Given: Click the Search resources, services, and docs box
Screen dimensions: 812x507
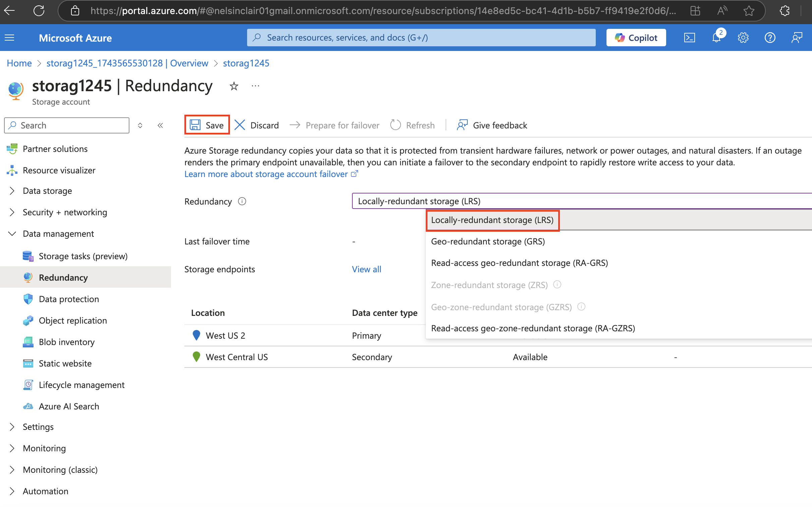Looking at the screenshot, I should click(421, 38).
